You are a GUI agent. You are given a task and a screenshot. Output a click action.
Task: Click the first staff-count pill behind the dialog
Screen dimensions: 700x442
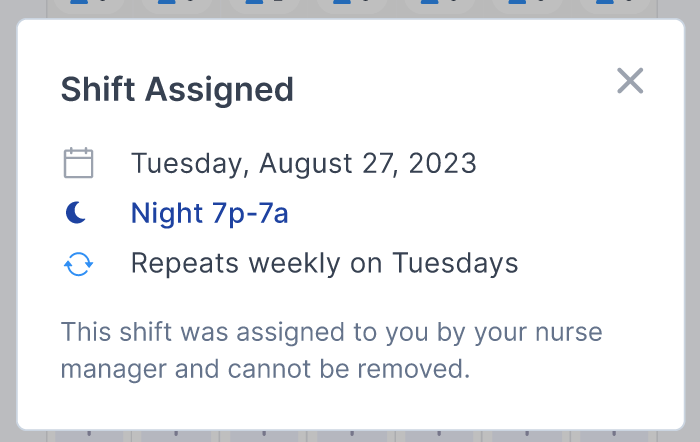(89, 5)
